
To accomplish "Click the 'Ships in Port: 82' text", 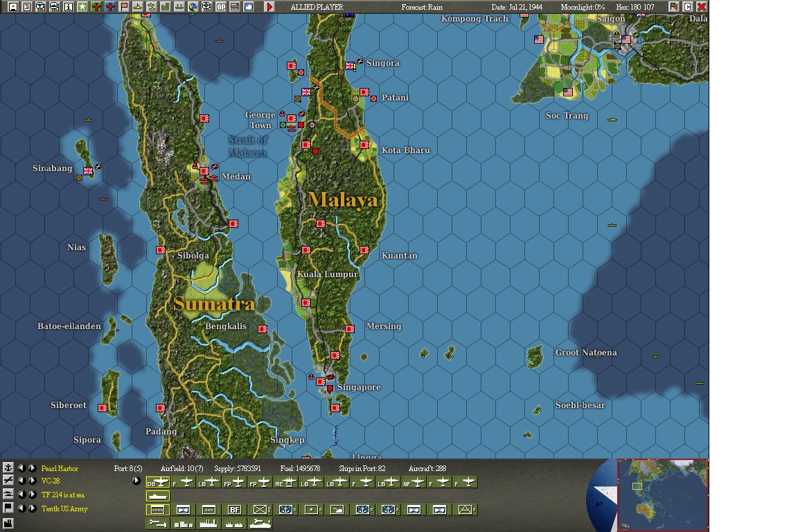I will point(362,468).
